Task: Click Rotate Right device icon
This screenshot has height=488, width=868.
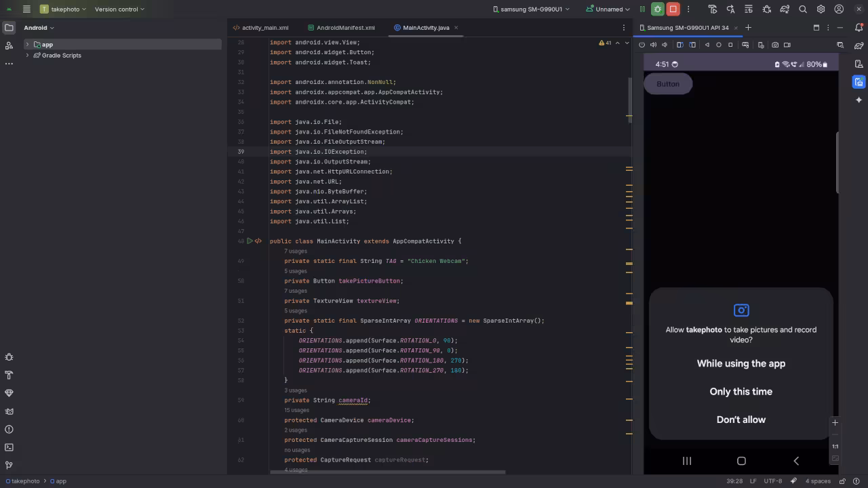Action: 692,45
